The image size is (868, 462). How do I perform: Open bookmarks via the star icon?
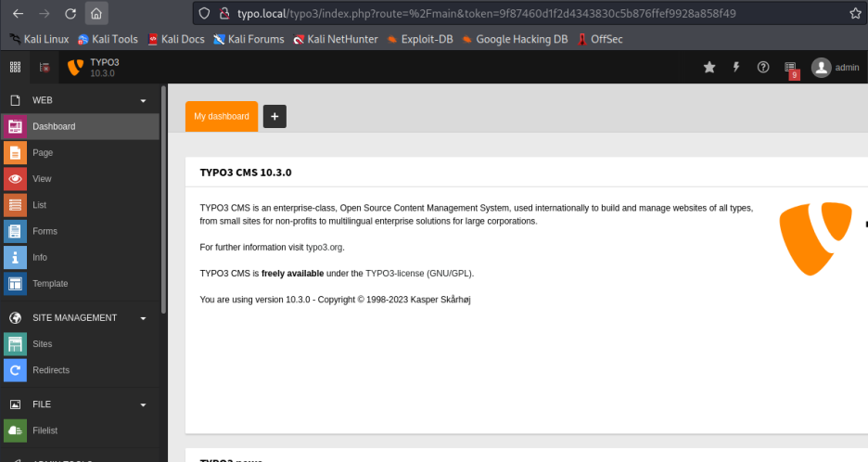point(709,67)
